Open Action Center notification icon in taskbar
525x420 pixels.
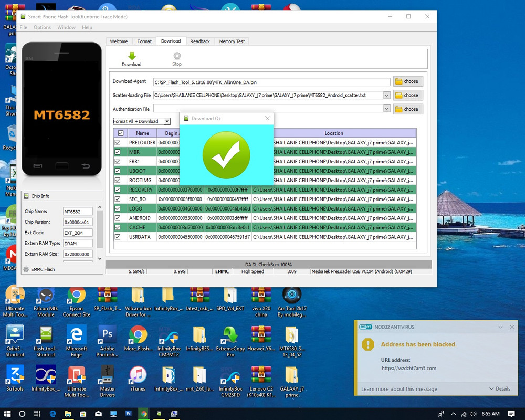click(x=511, y=414)
